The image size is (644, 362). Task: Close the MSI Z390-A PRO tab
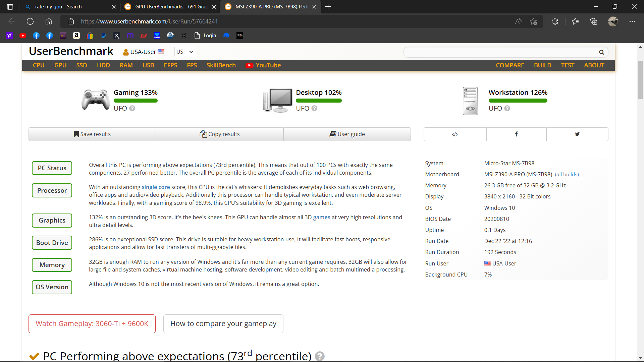click(314, 7)
